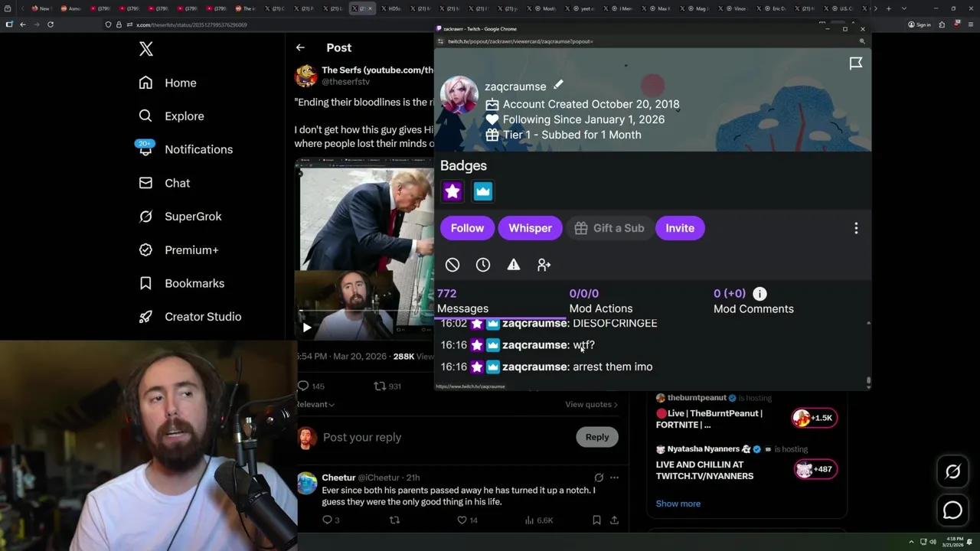Click the add-user mod icon
This screenshot has width=980, height=551.
point(544,265)
